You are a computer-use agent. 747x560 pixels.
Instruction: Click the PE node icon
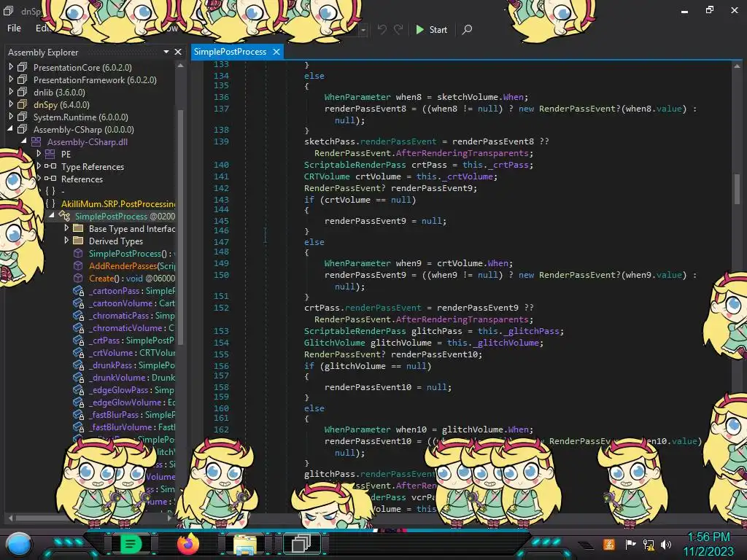50,154
